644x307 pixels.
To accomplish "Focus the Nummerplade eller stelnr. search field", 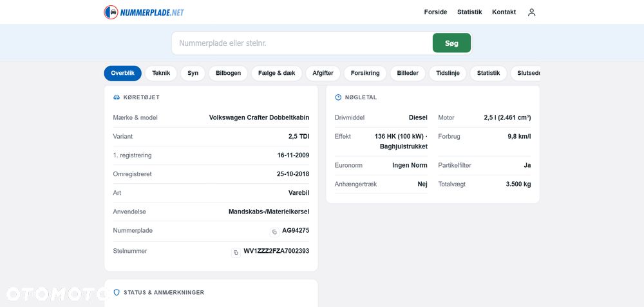I will 302,43.
